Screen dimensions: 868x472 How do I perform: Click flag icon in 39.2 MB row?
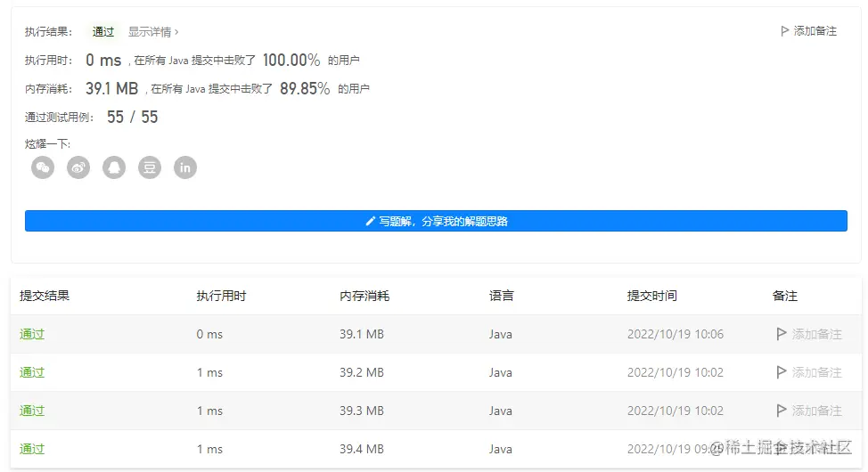pyautogui.click(x=781, y=372)
